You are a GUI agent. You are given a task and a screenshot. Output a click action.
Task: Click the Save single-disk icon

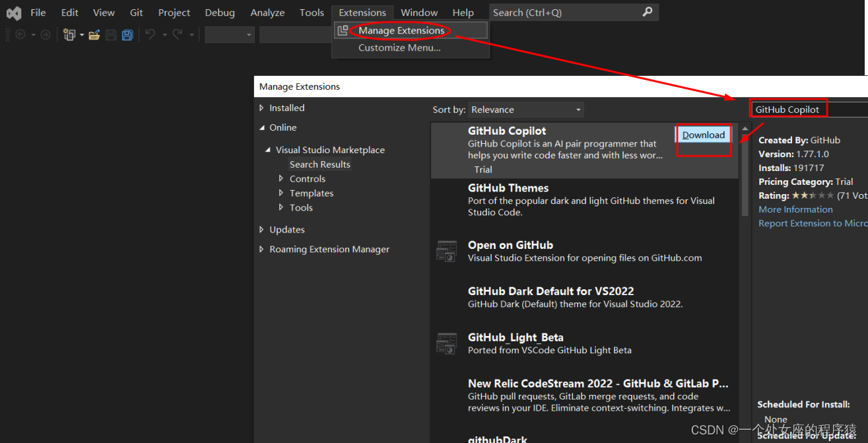pyautogui.click(x=111, y=34)
